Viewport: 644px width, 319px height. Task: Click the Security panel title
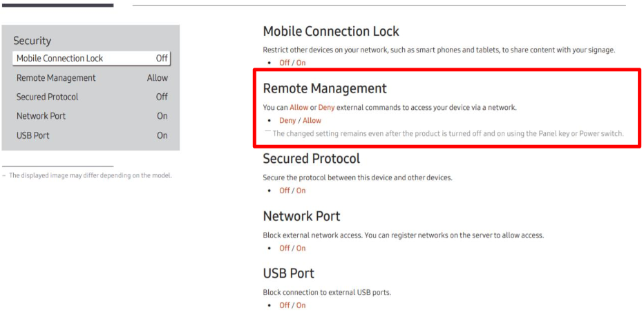pyautogui.click(x=32, y=41)
